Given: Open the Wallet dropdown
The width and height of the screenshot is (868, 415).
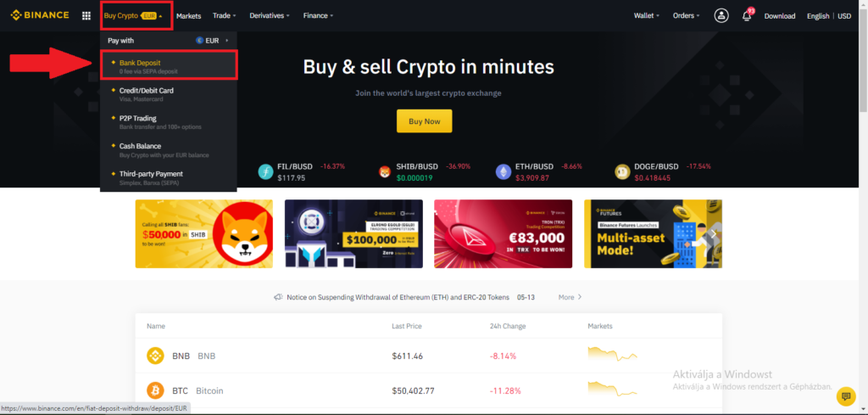Looking at the screenshot, I should click(x=647, y=15).
